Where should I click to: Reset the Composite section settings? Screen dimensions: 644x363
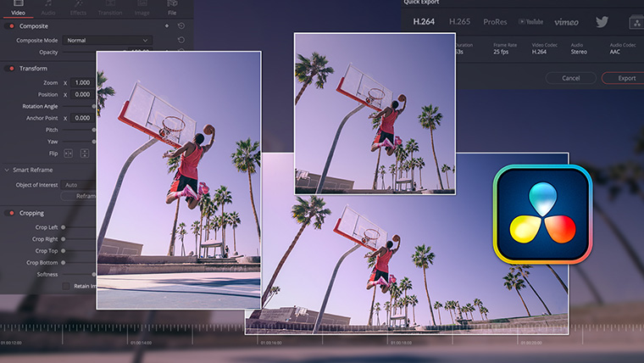pos(180,26)
